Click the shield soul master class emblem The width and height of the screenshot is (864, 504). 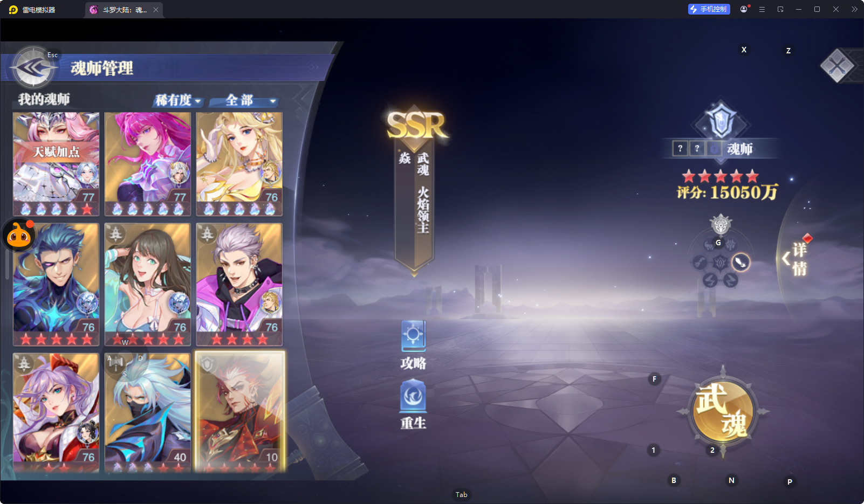(x=721, y=121)
